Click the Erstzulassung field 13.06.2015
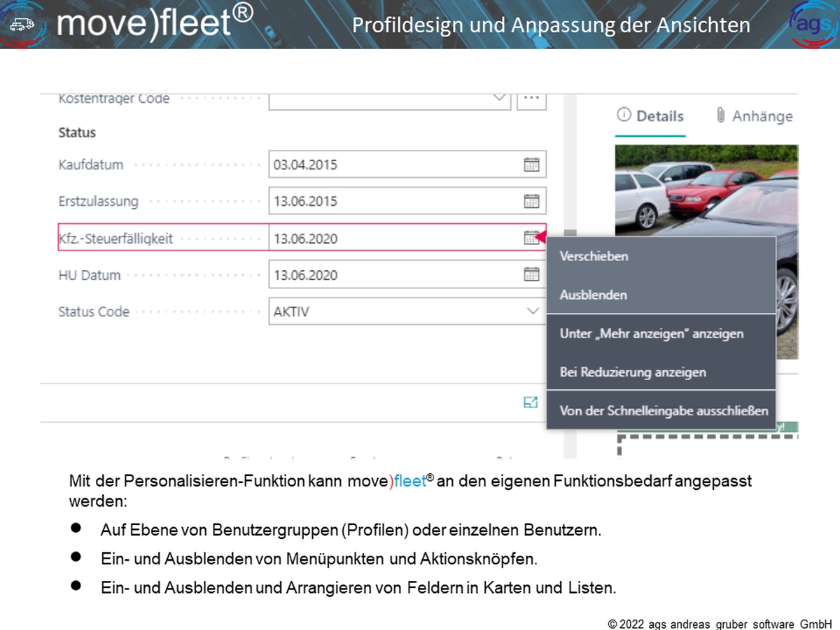The image size is (840, 630). (x=407, y=201)
